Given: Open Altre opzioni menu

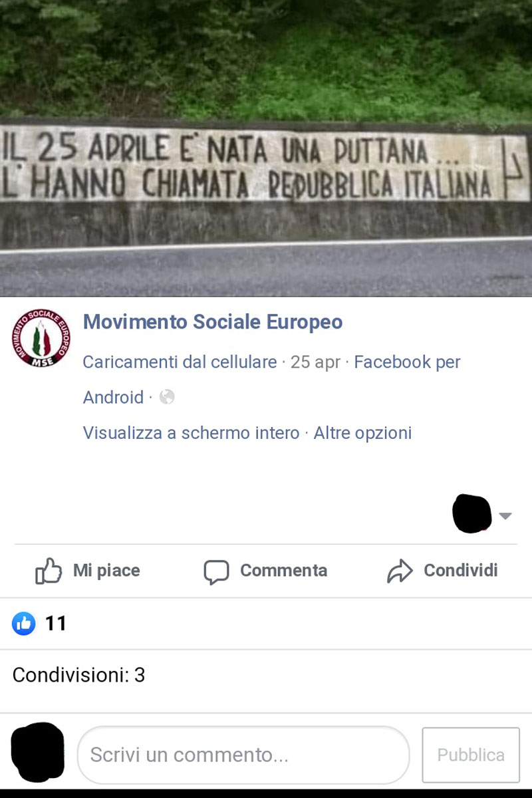Looking at the screenshot, I should [x=362, y=433].
